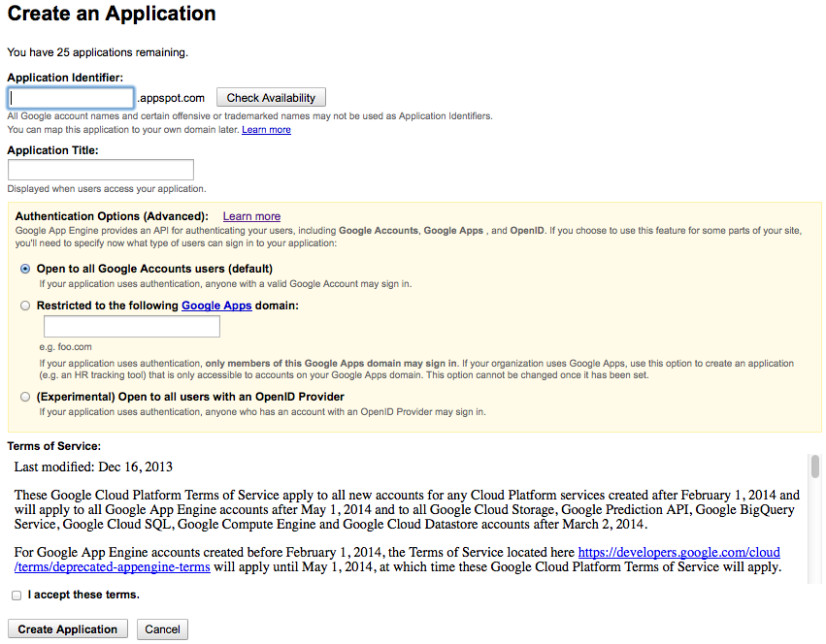Screen dimensions: 826x644
Task: Click the 'e.g. foo.com' hint text
Action: pos(65,347)
